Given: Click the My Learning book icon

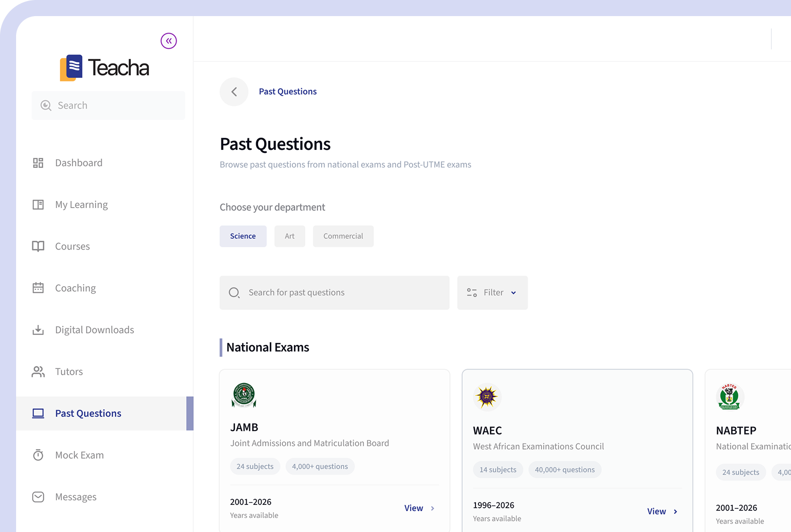Looking at the screenshot, I should (38, 205).
